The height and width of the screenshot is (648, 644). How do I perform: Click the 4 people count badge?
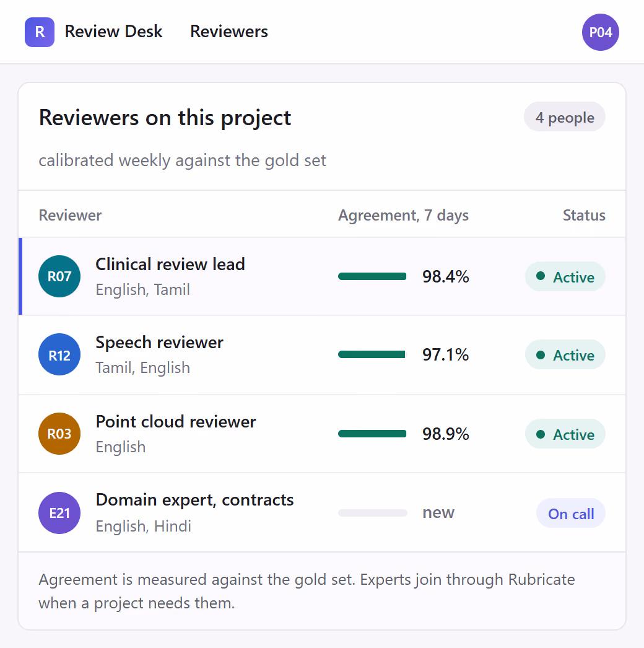pyautogui.click(x=565, y=117)
